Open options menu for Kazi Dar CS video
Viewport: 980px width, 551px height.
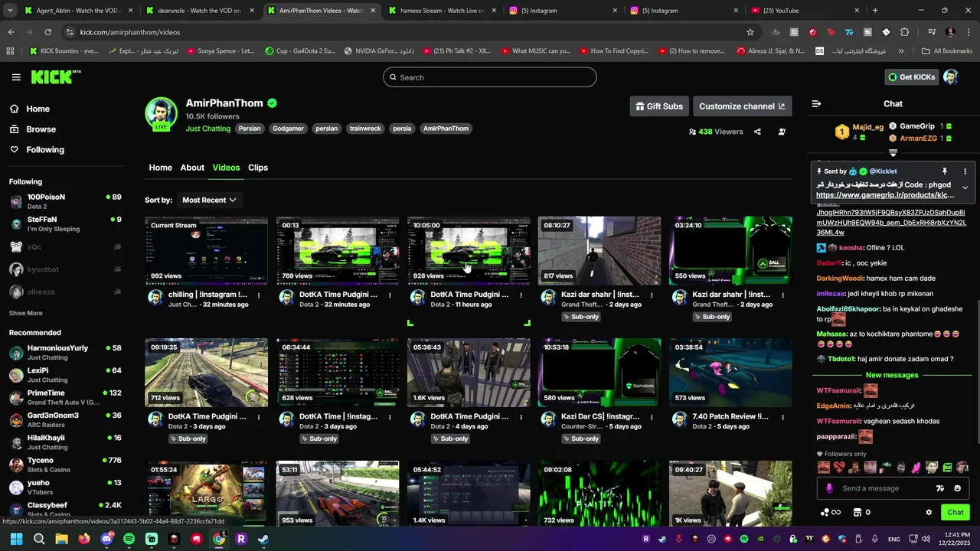(652, 417)
